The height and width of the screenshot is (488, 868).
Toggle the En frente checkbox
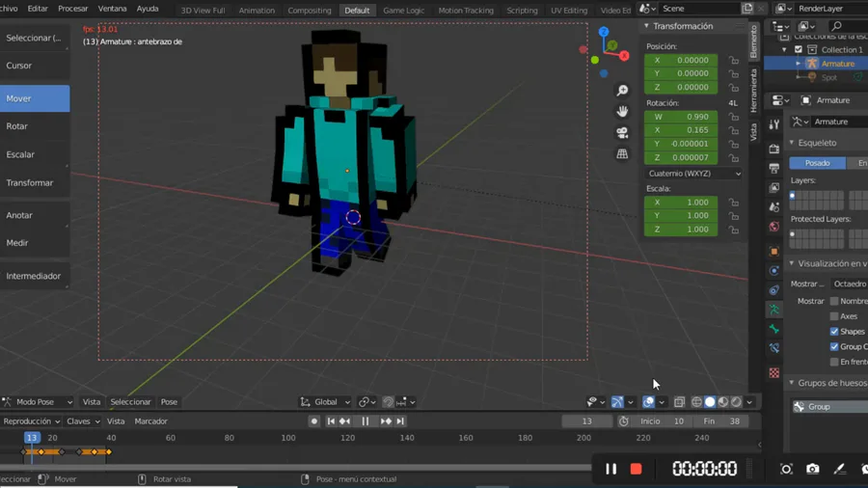click(834, 362)
